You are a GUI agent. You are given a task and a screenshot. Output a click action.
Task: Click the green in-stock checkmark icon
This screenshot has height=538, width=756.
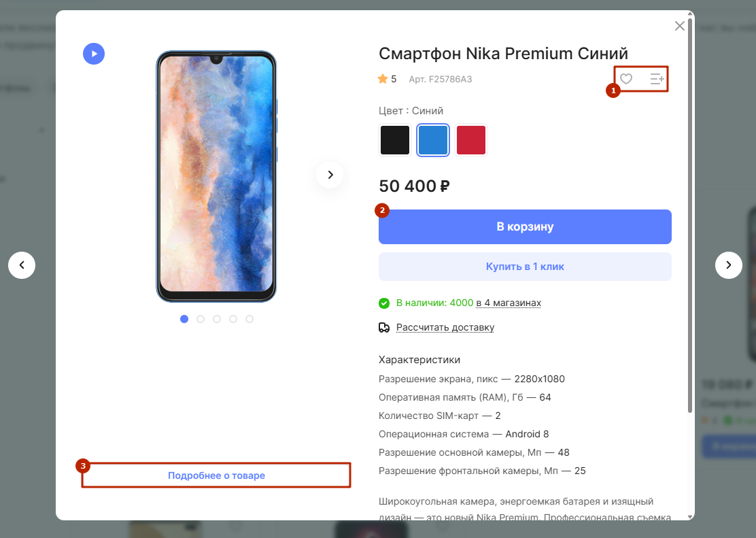[384, 303]
